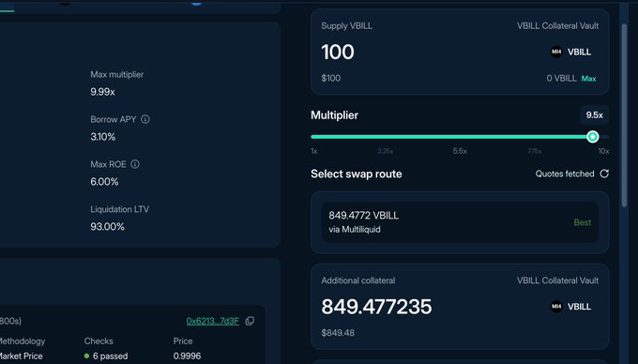Click the Max supply button

(x=589, y=79)
